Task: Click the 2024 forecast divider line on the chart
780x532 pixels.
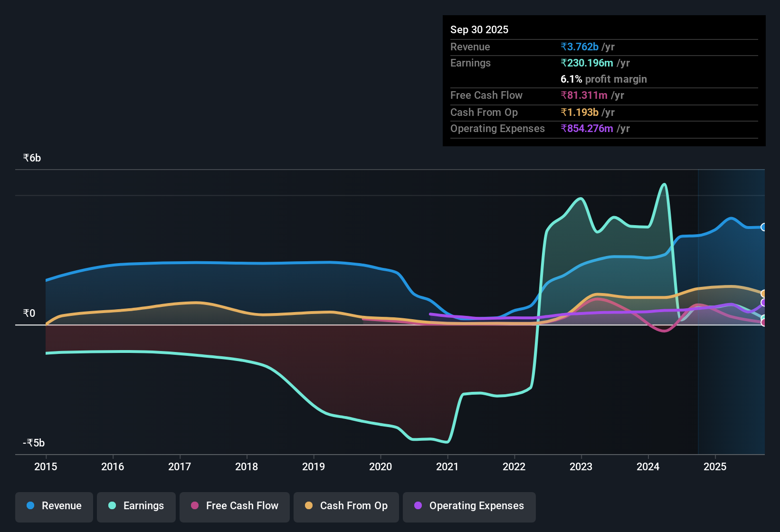Action: click(x=698, y=309)
